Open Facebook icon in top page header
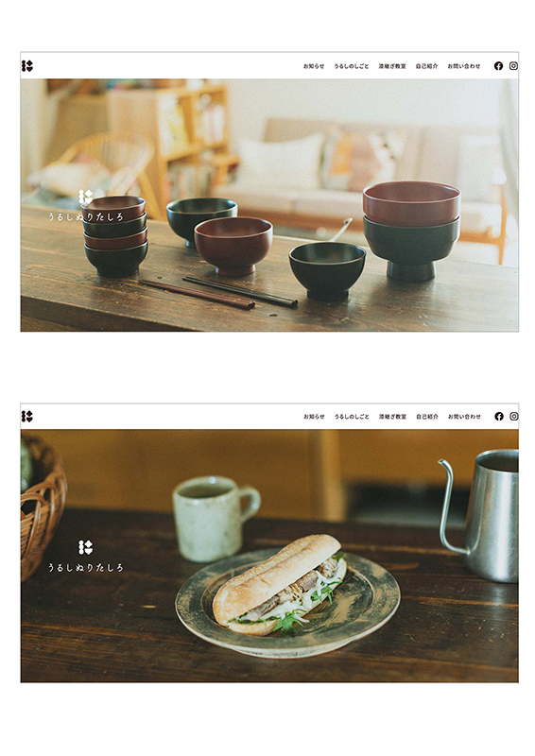The image size is (535, 756). click(x=498, y=66)
